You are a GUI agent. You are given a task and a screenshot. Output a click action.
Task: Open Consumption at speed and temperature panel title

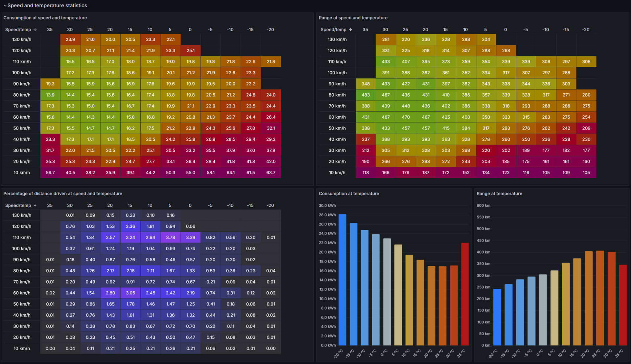pos(45,18)
